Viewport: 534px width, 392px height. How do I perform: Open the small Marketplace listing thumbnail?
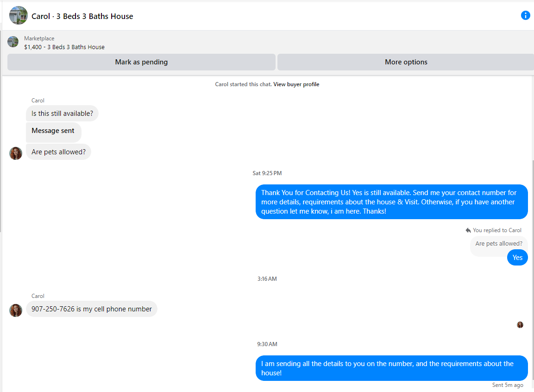tap(13, 42)
